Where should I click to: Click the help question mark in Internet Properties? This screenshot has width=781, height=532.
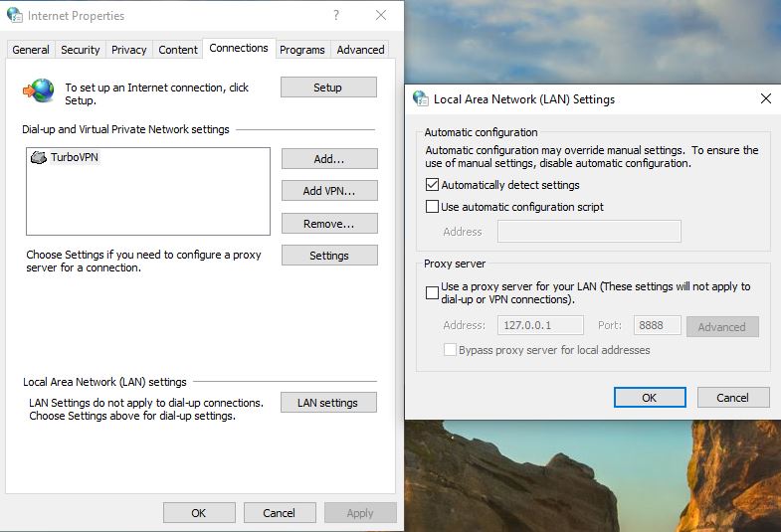pos(336,16)
